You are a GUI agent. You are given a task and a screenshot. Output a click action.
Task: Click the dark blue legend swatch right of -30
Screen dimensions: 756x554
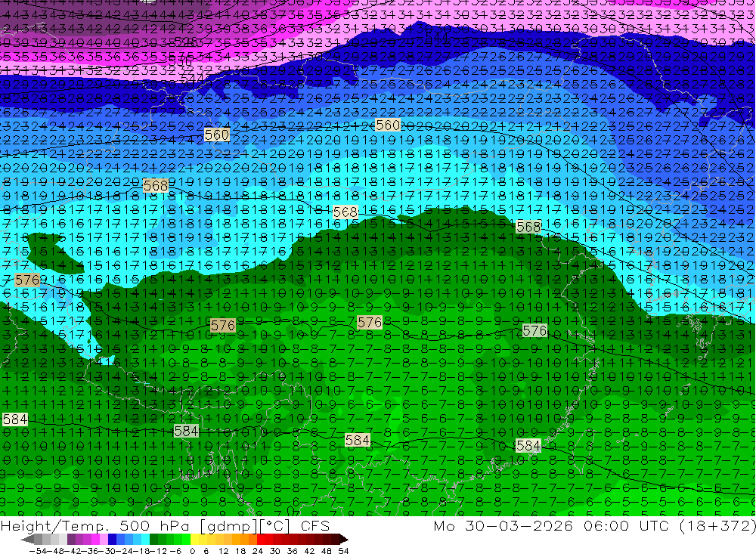click(x=113, y=540)
